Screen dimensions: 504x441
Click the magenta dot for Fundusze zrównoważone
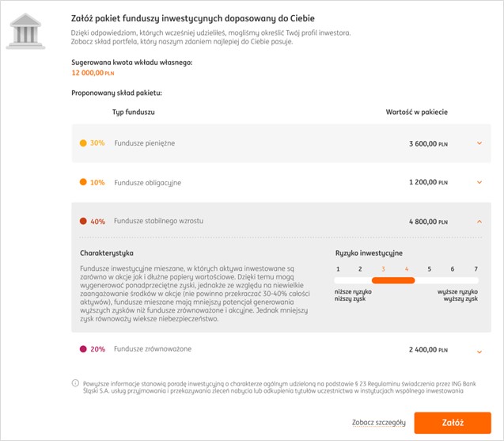coord(83,349)
